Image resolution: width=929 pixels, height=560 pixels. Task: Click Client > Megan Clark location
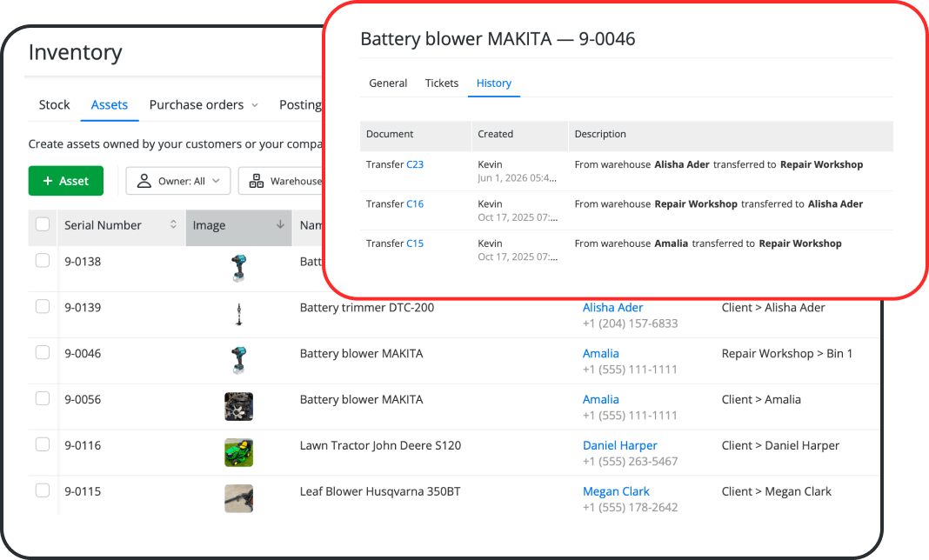pyautogui.click(x=776, y=492)
